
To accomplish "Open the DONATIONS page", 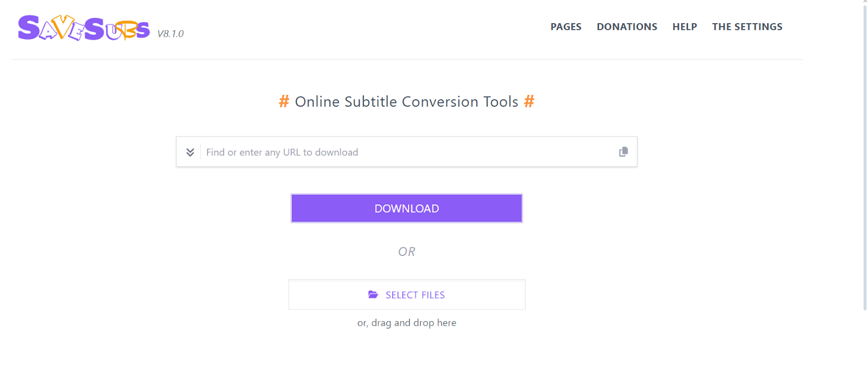I will pos(627,26).
